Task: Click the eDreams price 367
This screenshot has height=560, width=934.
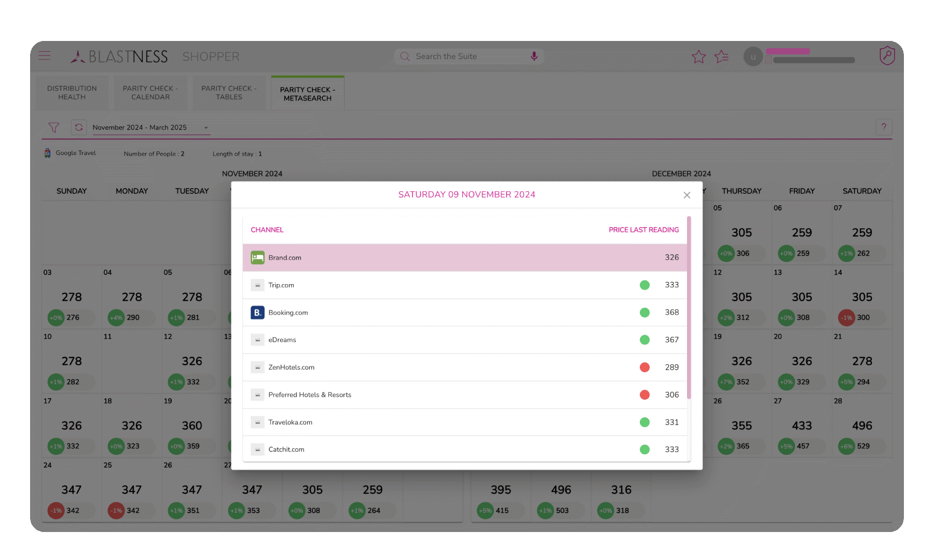Action: click(x=671, y=340)
